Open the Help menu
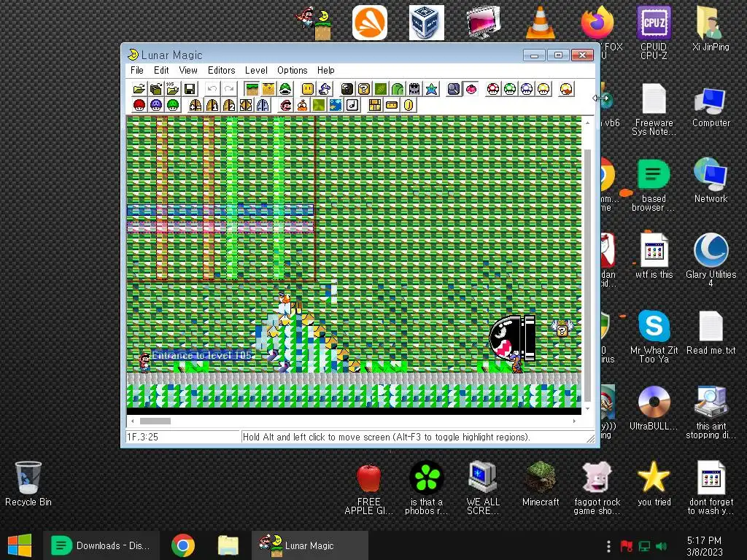Image resolution: width=747 pixels, height=560 pixels. (x=326, y=70)
